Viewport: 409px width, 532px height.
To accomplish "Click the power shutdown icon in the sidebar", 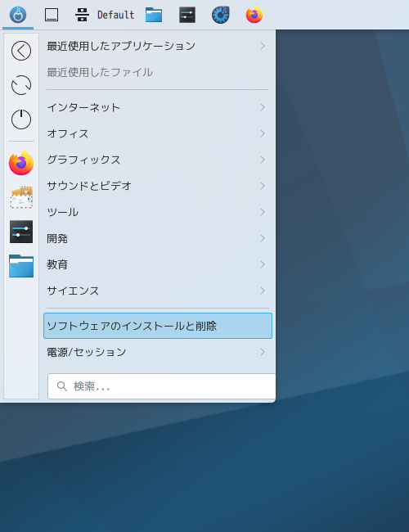I will [x=21, y=119].
